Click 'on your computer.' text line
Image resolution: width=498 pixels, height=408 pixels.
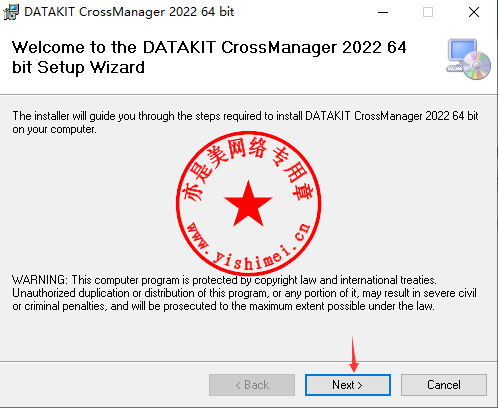click(54, 129)
